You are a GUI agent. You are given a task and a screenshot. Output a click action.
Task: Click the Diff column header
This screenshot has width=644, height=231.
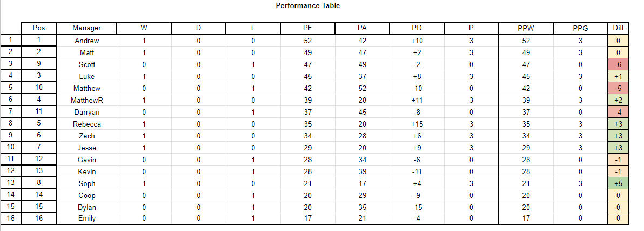point(618,28)
